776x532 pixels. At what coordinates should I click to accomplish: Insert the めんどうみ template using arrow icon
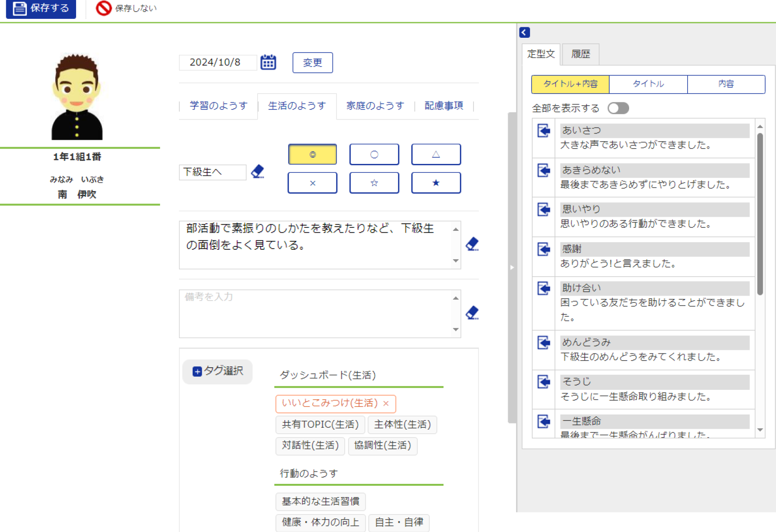pyautogui.click(x=544, y=343)
